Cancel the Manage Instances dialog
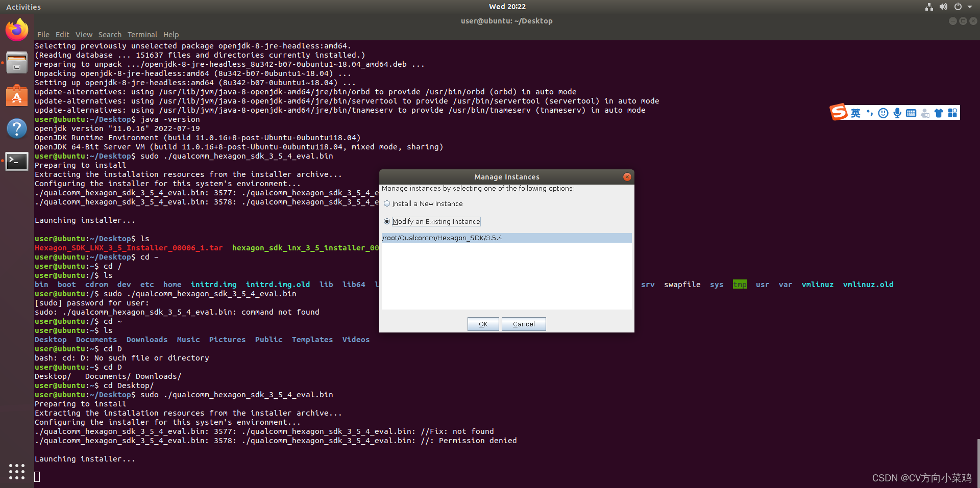 tap(523, 324)
